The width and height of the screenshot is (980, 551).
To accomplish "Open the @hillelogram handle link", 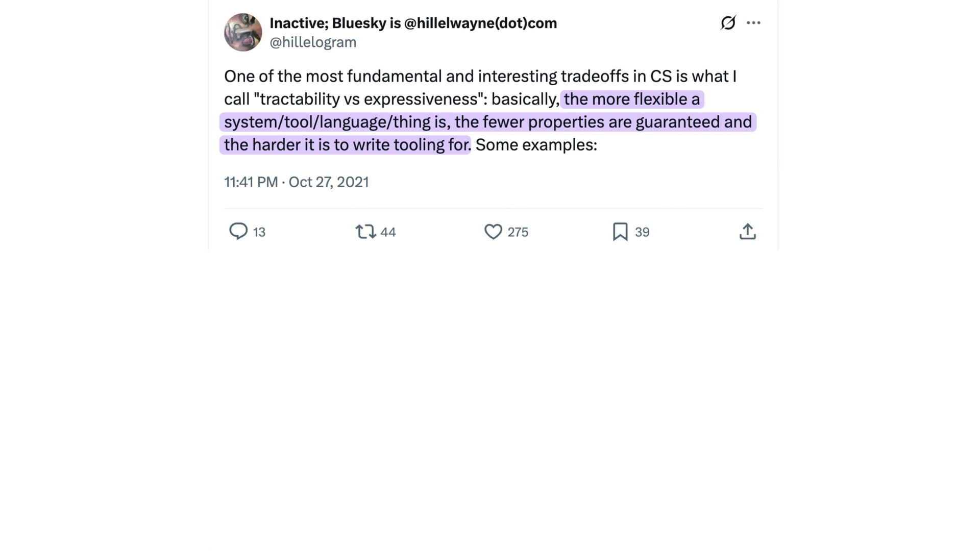I will (x=313, y=42).
